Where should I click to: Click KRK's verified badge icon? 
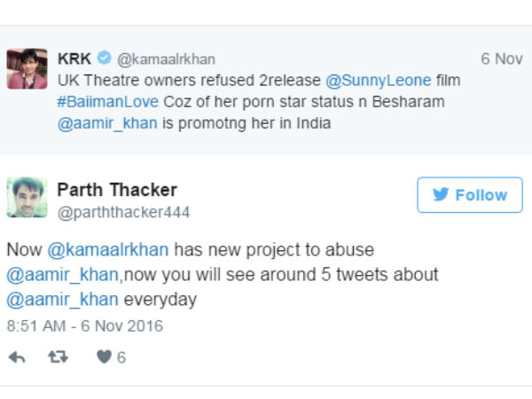104,58
